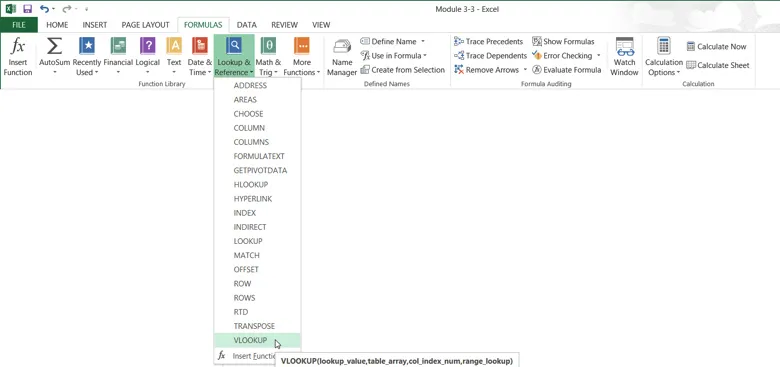Open Logical functions list

[x=148, y=57]
